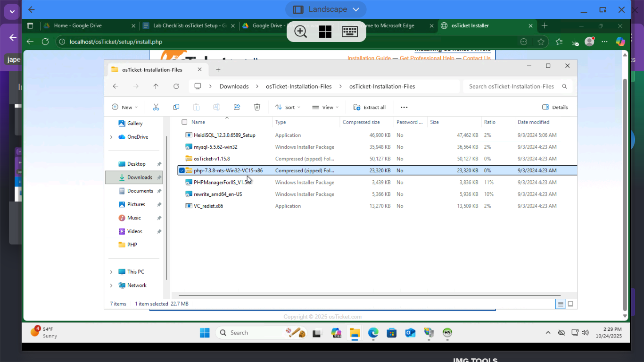This screenshot has height=362, width=644.
Task: Go back in File Explorer
Action: (116, 86)
